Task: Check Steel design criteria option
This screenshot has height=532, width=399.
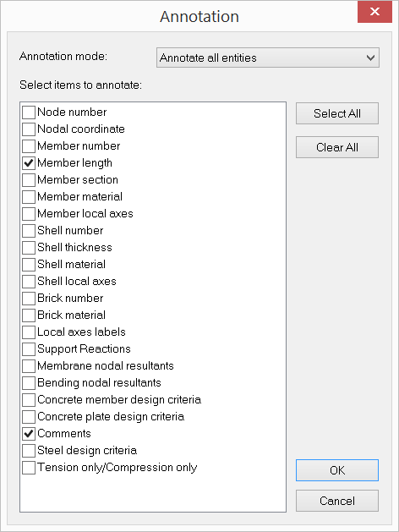Action: click(29, 451)
